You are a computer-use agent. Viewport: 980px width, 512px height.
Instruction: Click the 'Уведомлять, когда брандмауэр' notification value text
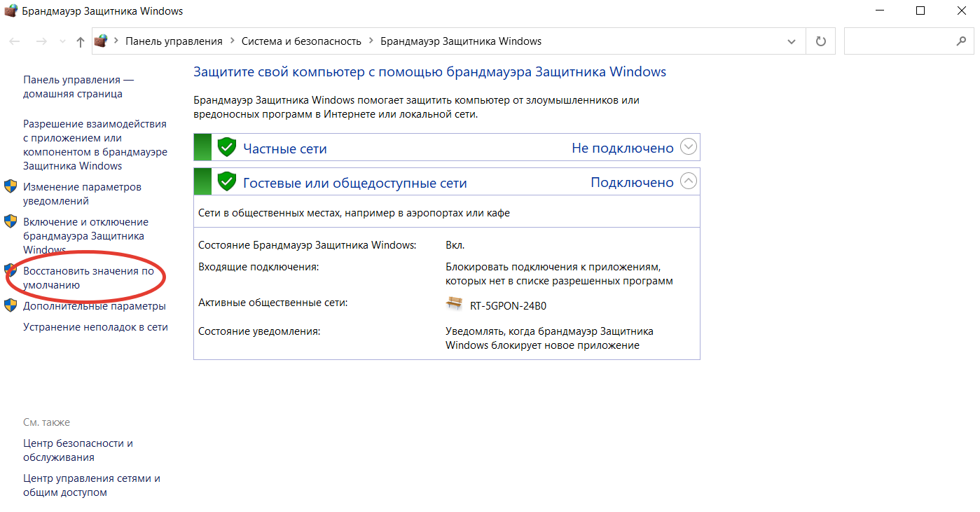[550, 338]
